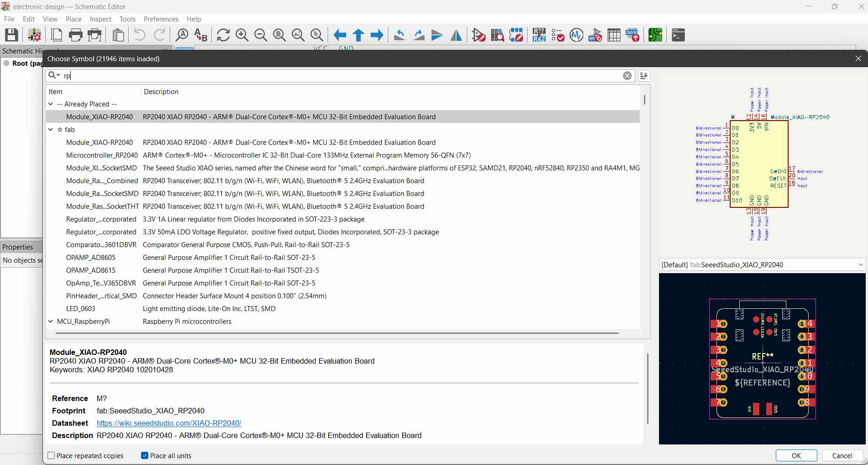The image size is (868, 465).
Task: Open Assign Footprints icon
Action: click(595, 35)
